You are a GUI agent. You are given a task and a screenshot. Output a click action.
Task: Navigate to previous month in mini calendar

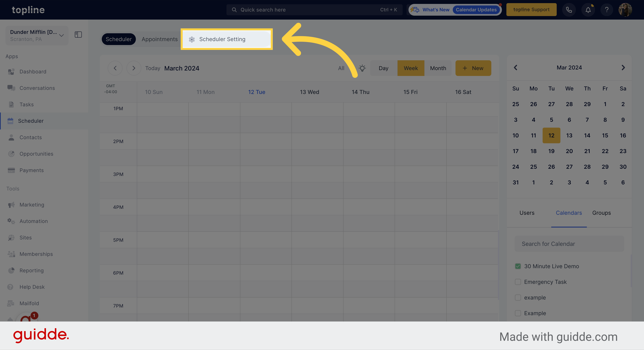(x=516, y=67)
